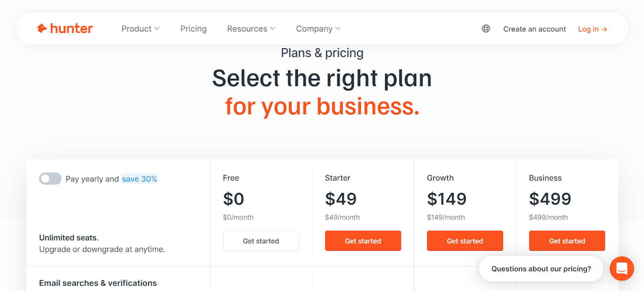The image size is (644, 291).
Task: Click the Hunter fox logo icon
Action: (x=42, y=29)
